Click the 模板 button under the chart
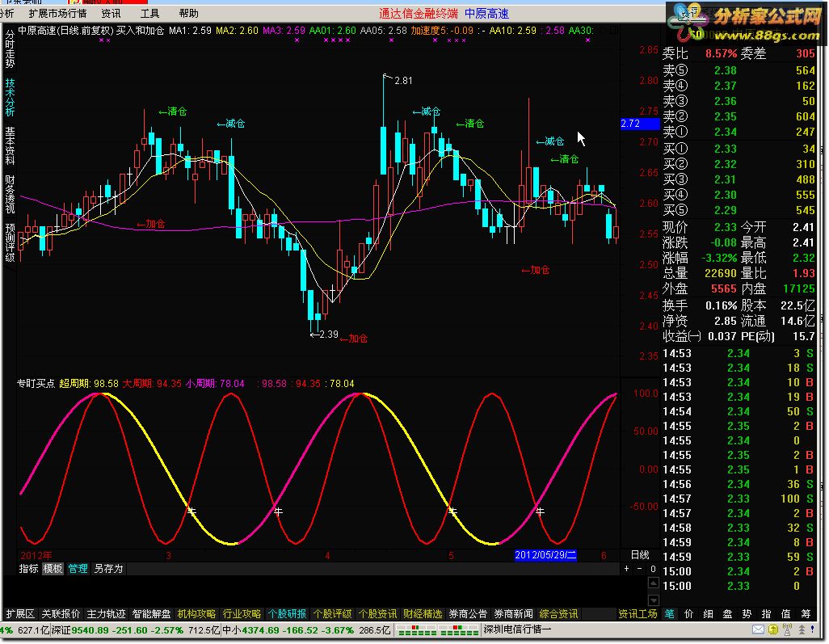 53,569
